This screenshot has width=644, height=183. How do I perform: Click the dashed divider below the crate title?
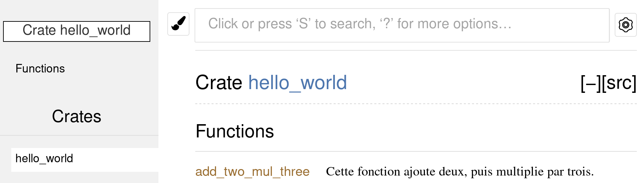pos(416,104)
